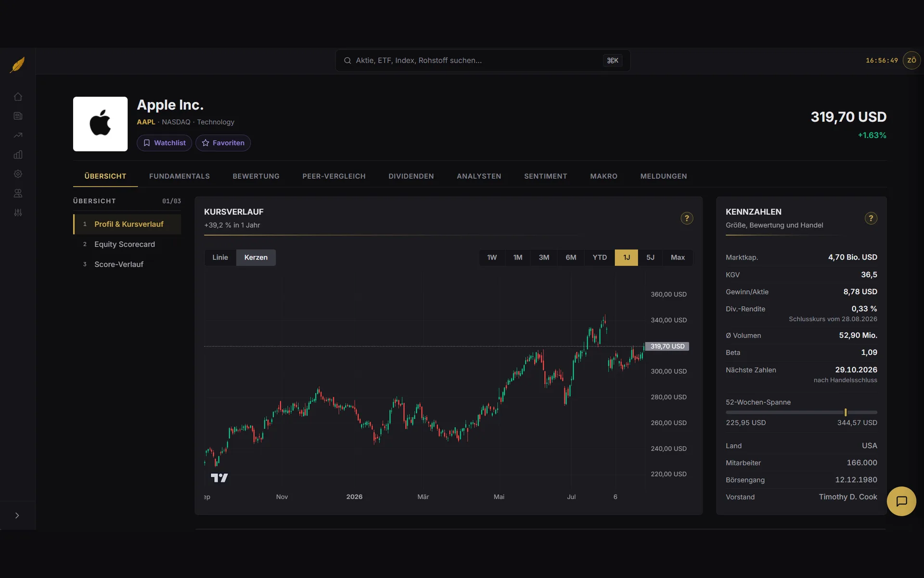Viewport: 924px width, 578px height.
Task: Open the Peer-Vergleich tab
Action: (334, 176)
